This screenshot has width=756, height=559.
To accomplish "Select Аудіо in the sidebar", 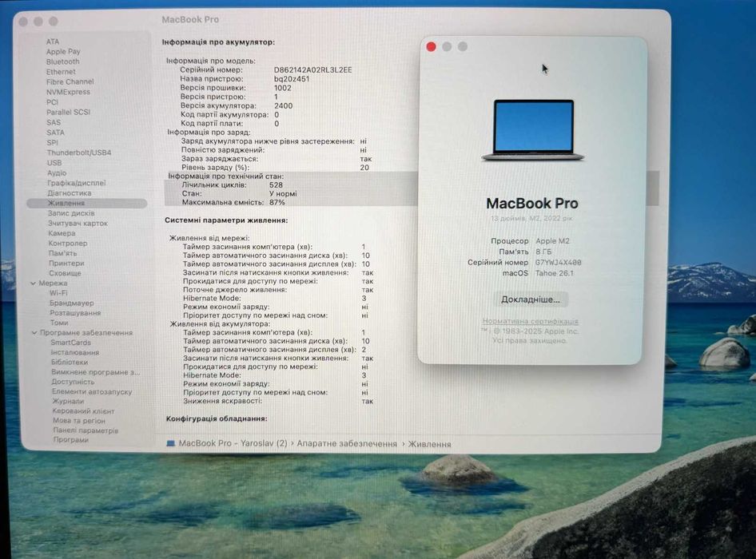I will [x=57, y=173].
